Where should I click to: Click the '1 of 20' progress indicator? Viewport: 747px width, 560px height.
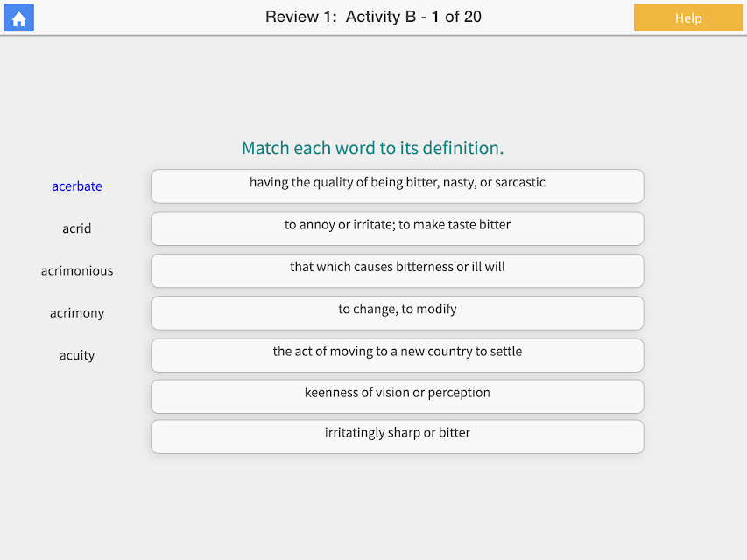point(456,17)
